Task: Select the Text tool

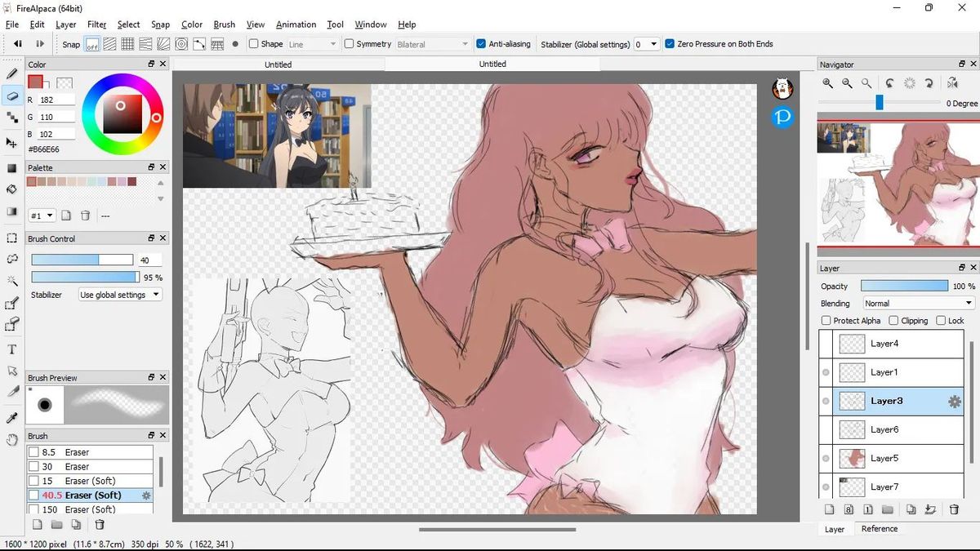Action: (11, 349)
